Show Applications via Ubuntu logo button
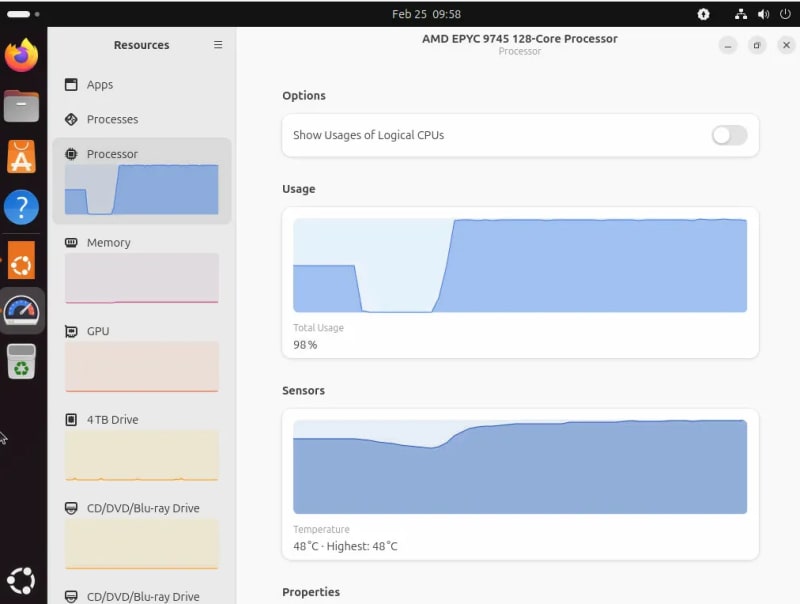 tap(21, 580)
